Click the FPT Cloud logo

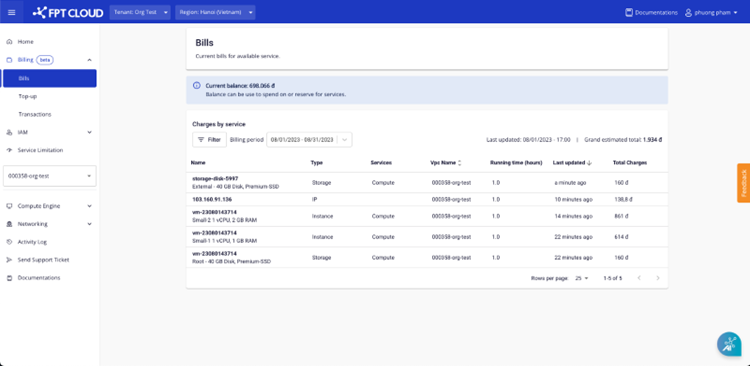[68, 12]
